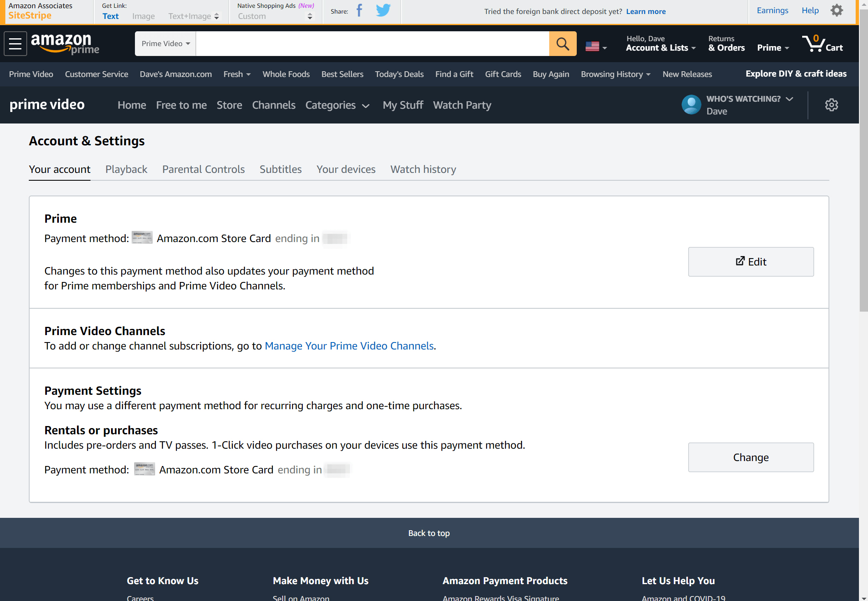Screen dimensions: 868x601
Task: Expand the Who's Watching profile switcher
Action: tap(750, 99)
